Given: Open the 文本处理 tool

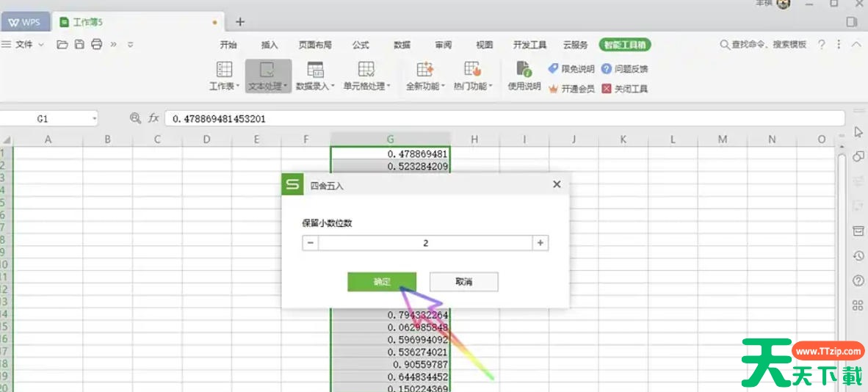Looking at the screenshot, I should [269, 76].
